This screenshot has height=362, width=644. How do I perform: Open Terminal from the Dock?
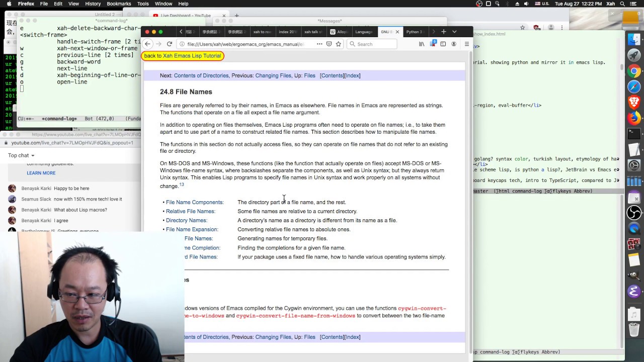pyautogui.click(x=634, y=134)
